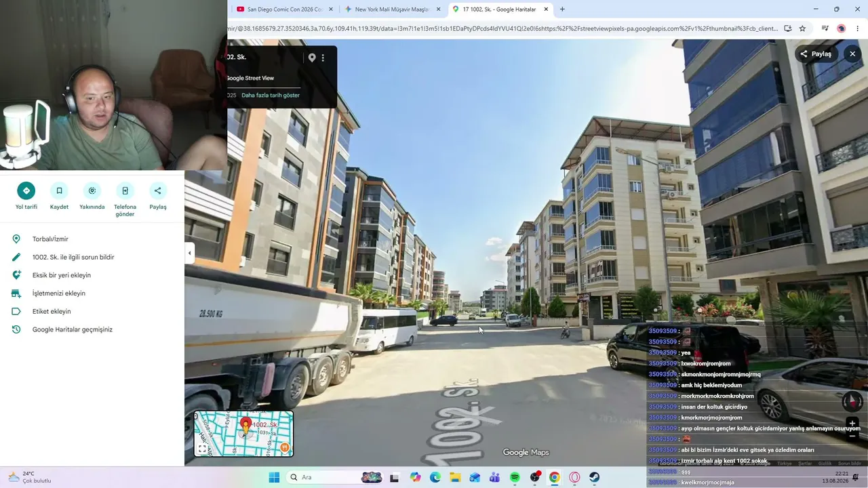Image resolution: width=868 pixels, height=488 pixels.
Task: Launch Copilot from the taskbar
Action: pos(416,477)
